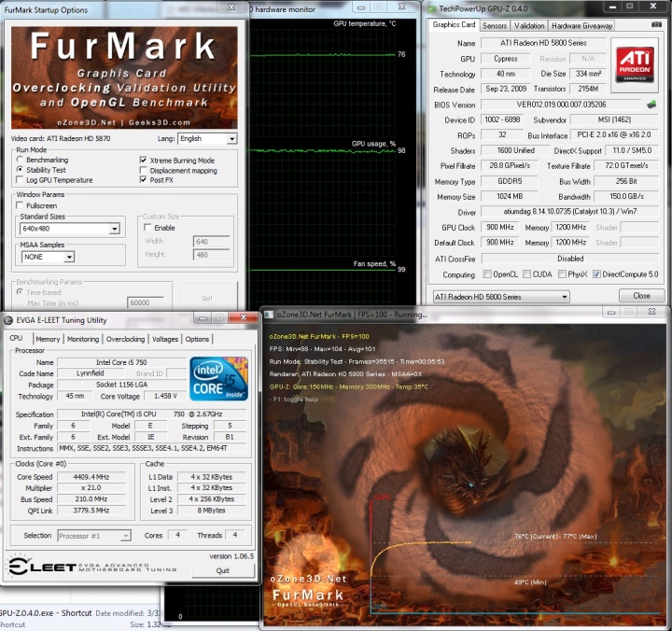This screenshot has height=631, width=672.
Task: Click the ATI Radeon logo in GPU-Z
Action: point(635,65)
